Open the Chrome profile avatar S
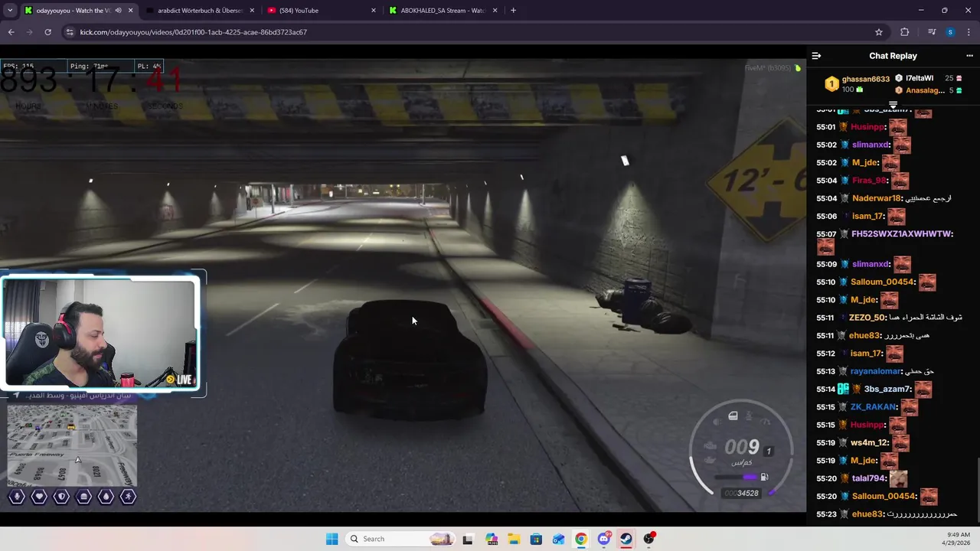Viewport: 980px width, 551px height. tap(950, 32)
